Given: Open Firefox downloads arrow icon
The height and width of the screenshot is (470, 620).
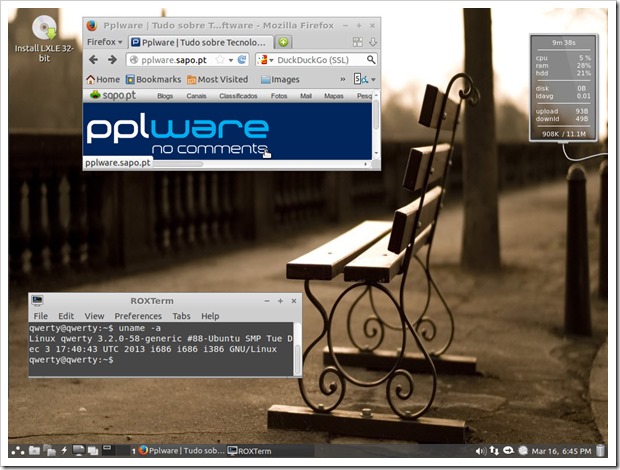Looking at the screenshot, I should click(372, 42).
